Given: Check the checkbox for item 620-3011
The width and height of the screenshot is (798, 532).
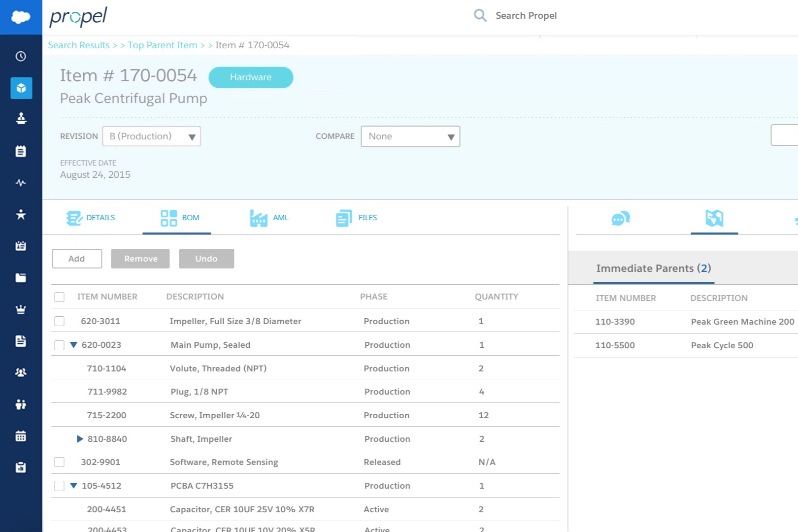Looking at the screenshot, I should (x=59, y=321).
